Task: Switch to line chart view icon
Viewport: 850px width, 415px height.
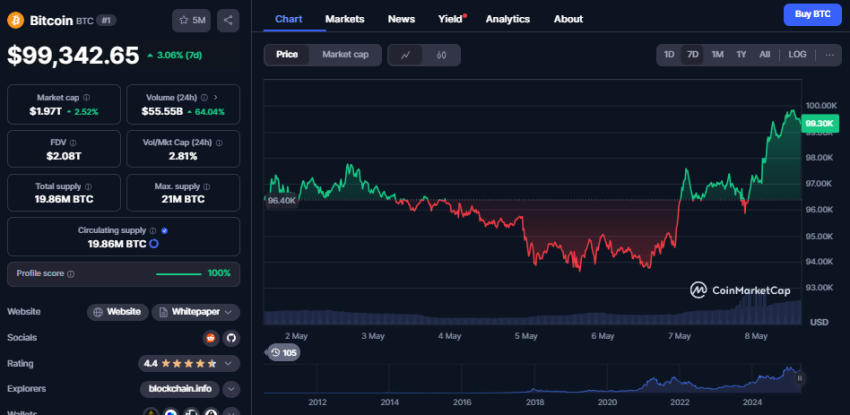Action: tap(405, 55)
